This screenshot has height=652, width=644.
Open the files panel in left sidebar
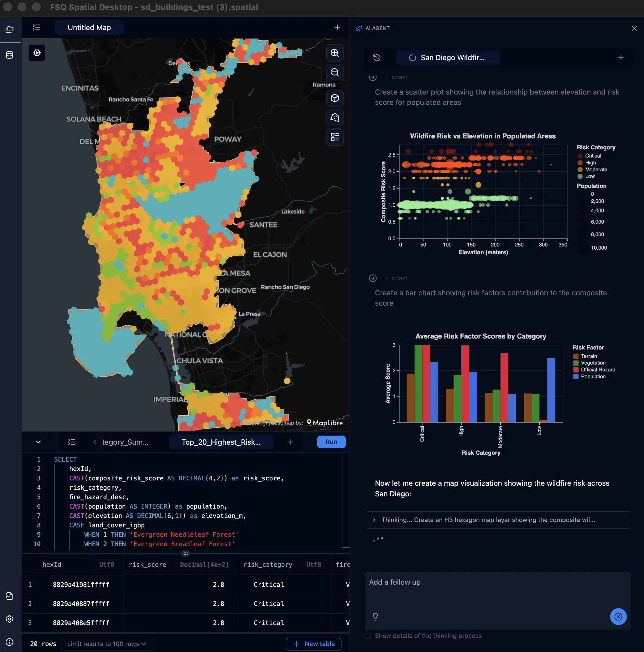pyautogui.click(x=10, y=30)
